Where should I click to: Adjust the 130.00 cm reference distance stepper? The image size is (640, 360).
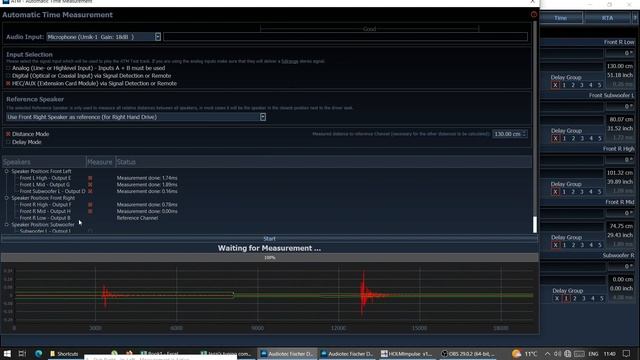point(524,134)
